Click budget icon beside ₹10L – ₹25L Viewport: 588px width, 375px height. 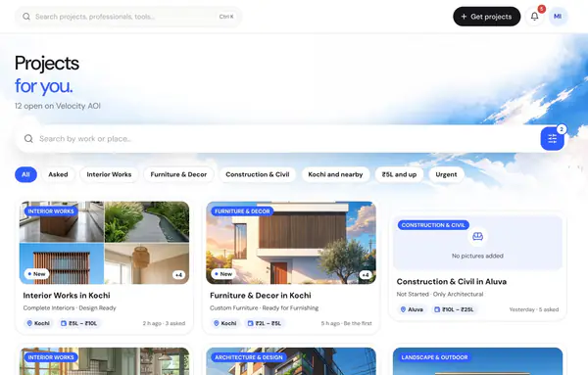[x=437, y=309]
